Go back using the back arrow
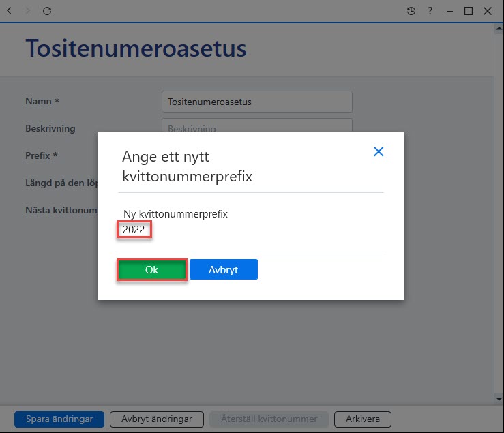This screenshot has width=504, height=433. coord(10,11)
